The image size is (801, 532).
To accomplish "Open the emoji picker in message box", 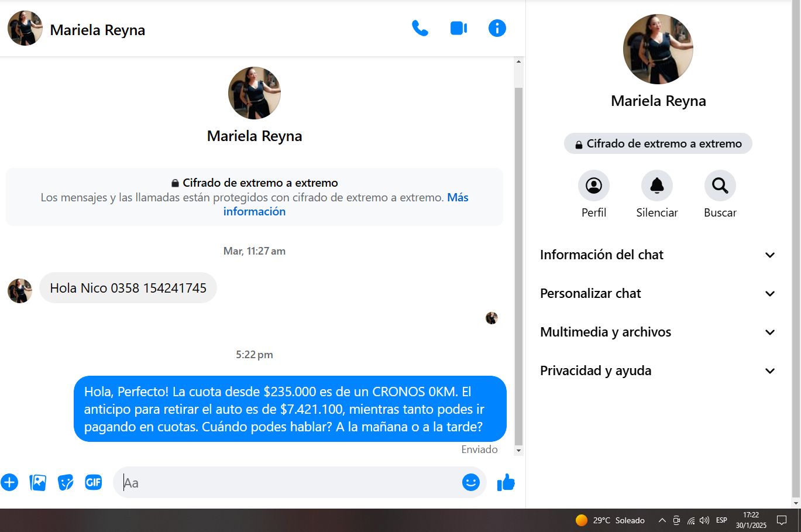I will [471, 482].
